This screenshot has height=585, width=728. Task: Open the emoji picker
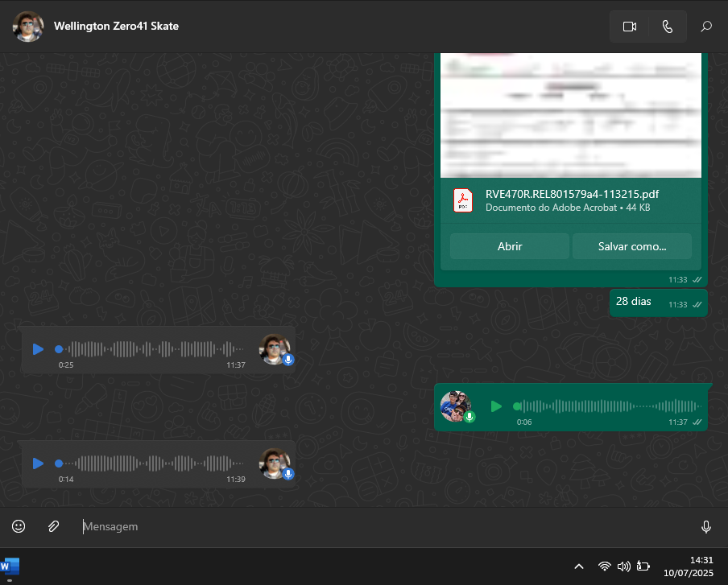pos(19,526)
